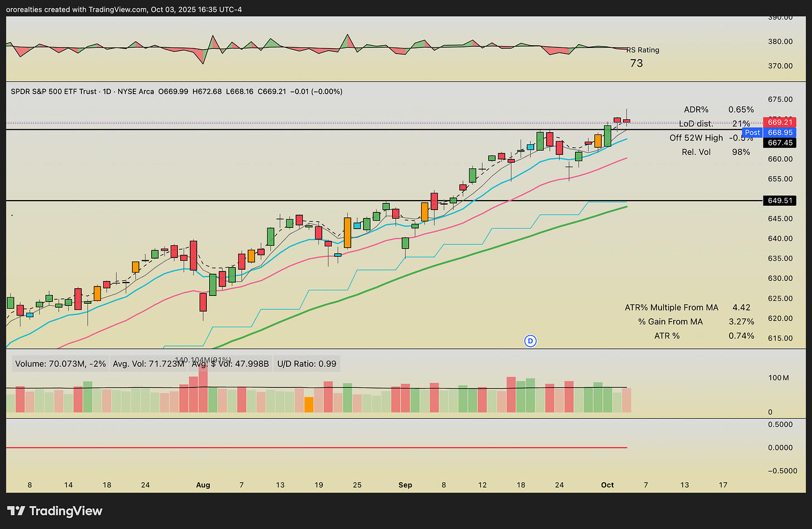Click the U/D Ratio: 0.99 readout
Image resolution: width=812 pixels, height=529 pixels.
click(x=307, y=364)
